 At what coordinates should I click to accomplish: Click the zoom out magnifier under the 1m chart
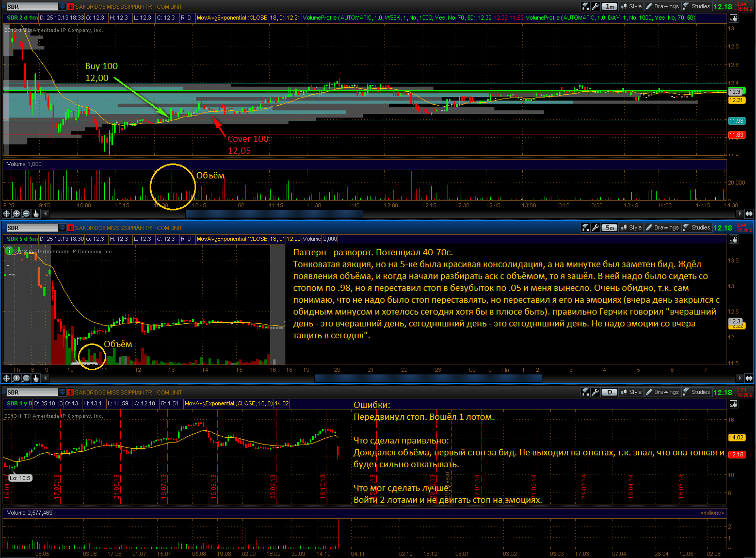pyautogui.click(x=26, y=214)
